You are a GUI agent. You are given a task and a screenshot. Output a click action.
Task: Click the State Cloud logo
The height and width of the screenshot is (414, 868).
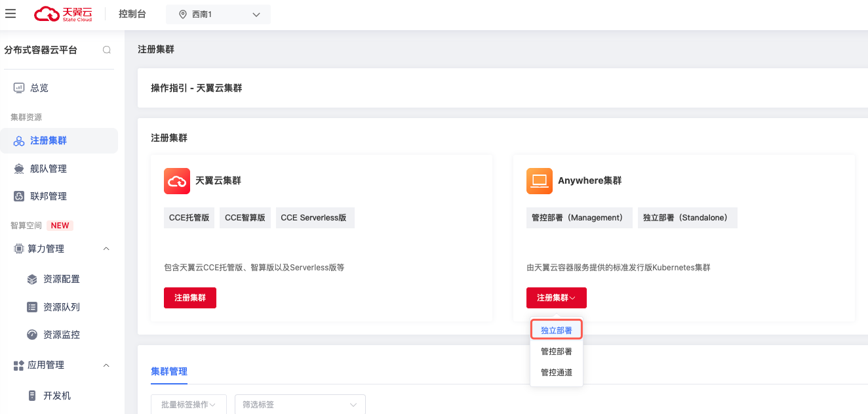[64, 14]
